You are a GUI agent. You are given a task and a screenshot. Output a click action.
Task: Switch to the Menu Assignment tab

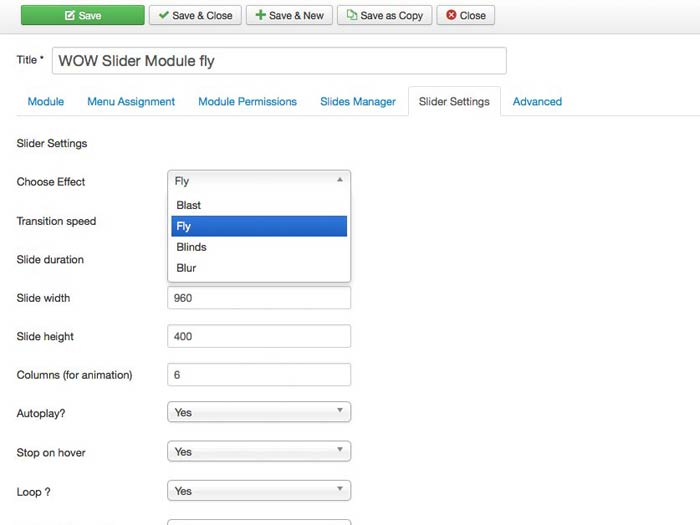pyautogui.click(x=131, y=101)
